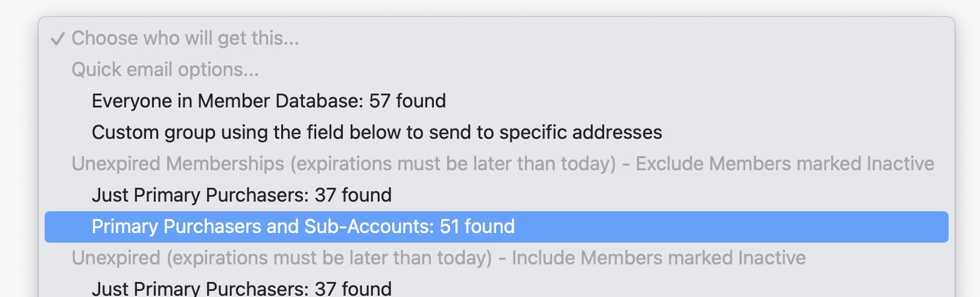Select Primary Purchasers and Sub-Accounts: 51 found

pyautogui.click(x=303, y=226)
